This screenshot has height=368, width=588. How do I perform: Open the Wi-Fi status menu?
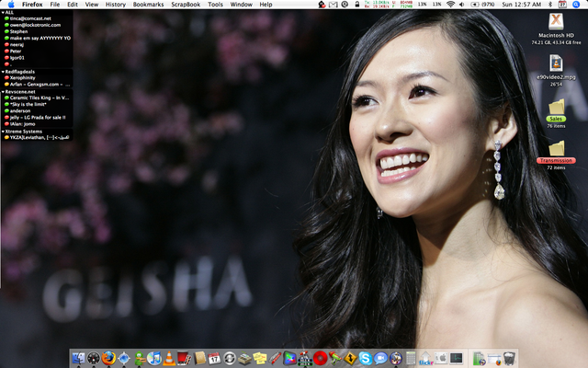[x=451, y=5]
